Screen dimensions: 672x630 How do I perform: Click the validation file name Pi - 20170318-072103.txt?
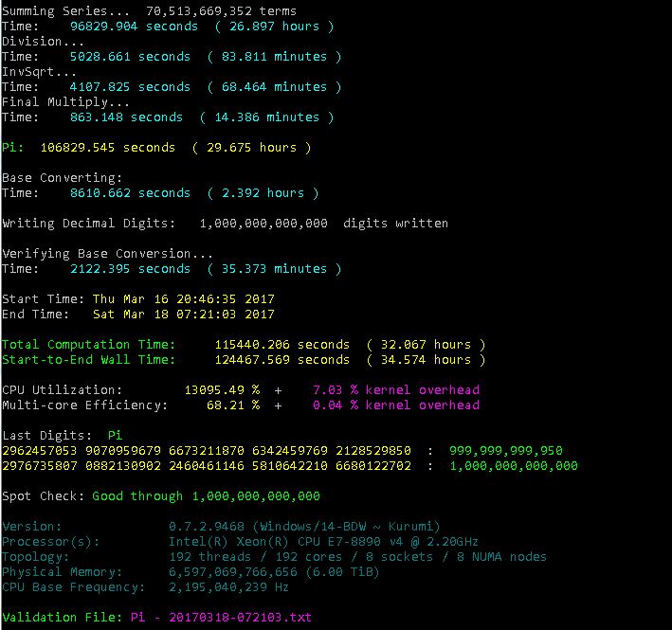pos(218,617)
